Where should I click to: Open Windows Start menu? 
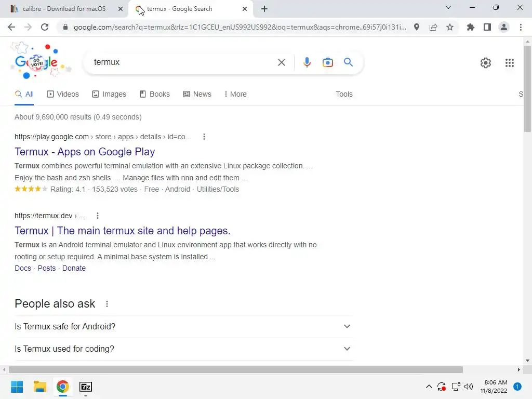pyautogui.click(x=17, y=387)
